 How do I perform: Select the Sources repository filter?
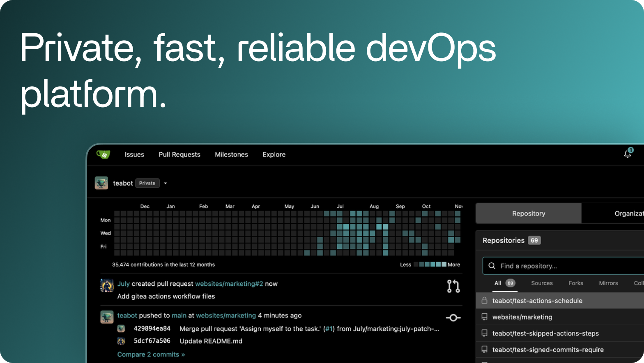542,283
